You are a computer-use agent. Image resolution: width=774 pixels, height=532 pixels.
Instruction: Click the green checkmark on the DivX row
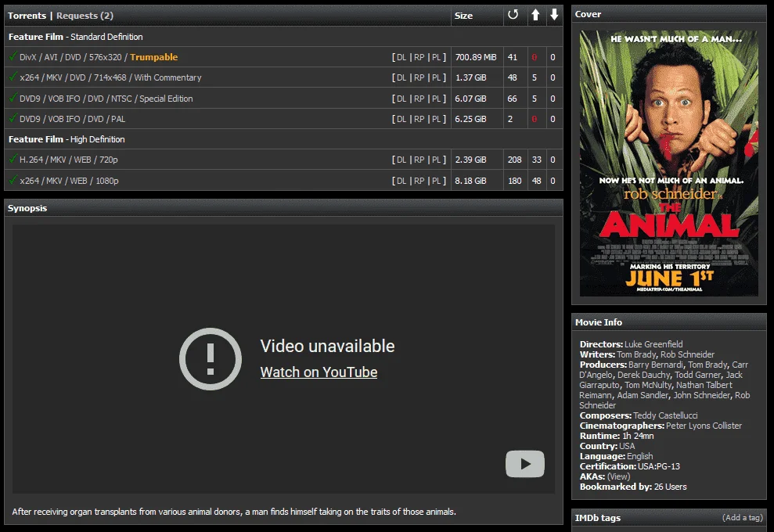coord(13,56)
